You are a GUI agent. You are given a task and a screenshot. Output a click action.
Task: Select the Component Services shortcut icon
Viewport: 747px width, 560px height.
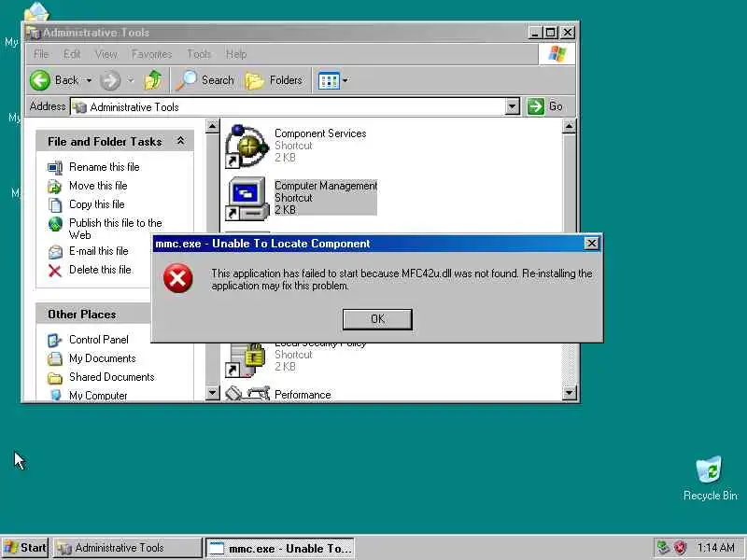click(247, 147)
